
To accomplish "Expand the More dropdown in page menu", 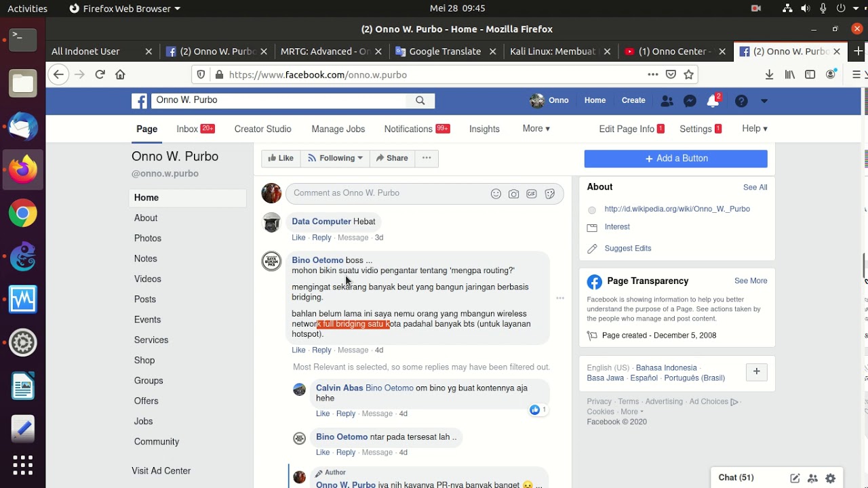I will (x=536, y=129).
